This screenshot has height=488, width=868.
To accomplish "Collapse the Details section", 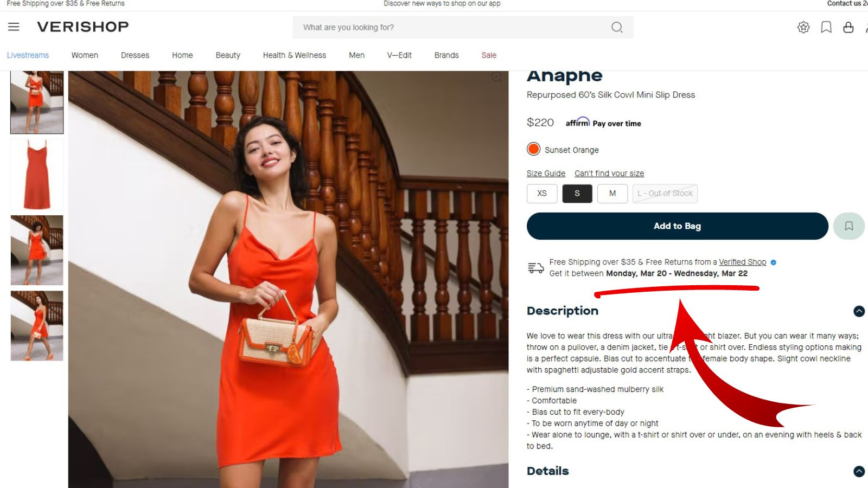I will tap(859, 471).
